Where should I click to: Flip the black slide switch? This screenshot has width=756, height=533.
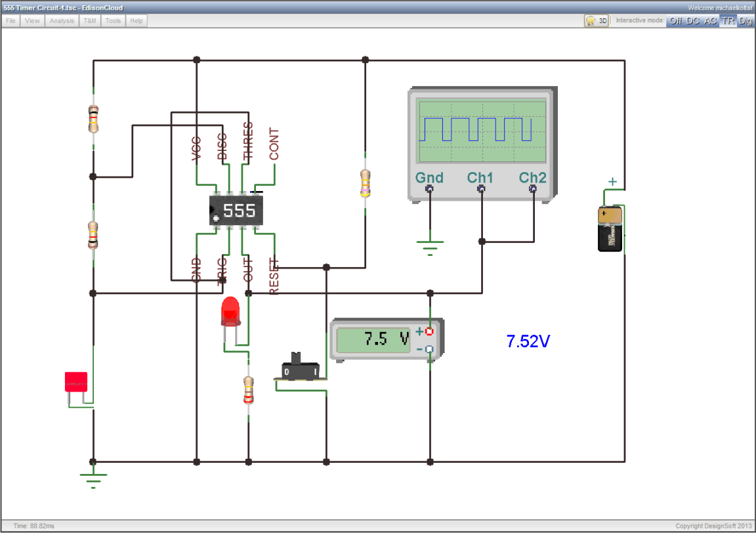pyautogui.click(x=300, y=367)
